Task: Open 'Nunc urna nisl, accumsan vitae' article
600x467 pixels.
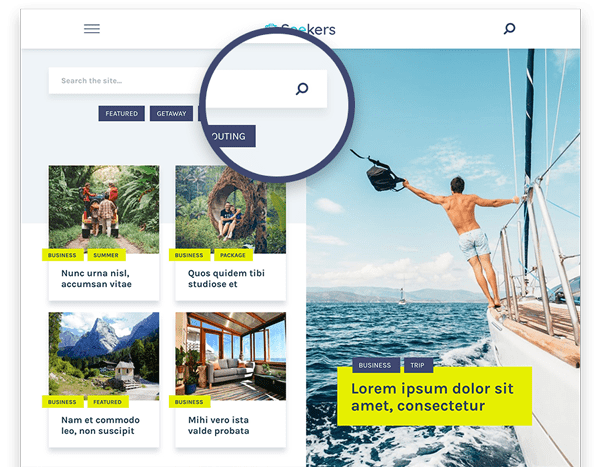Action: pos(96,279)
